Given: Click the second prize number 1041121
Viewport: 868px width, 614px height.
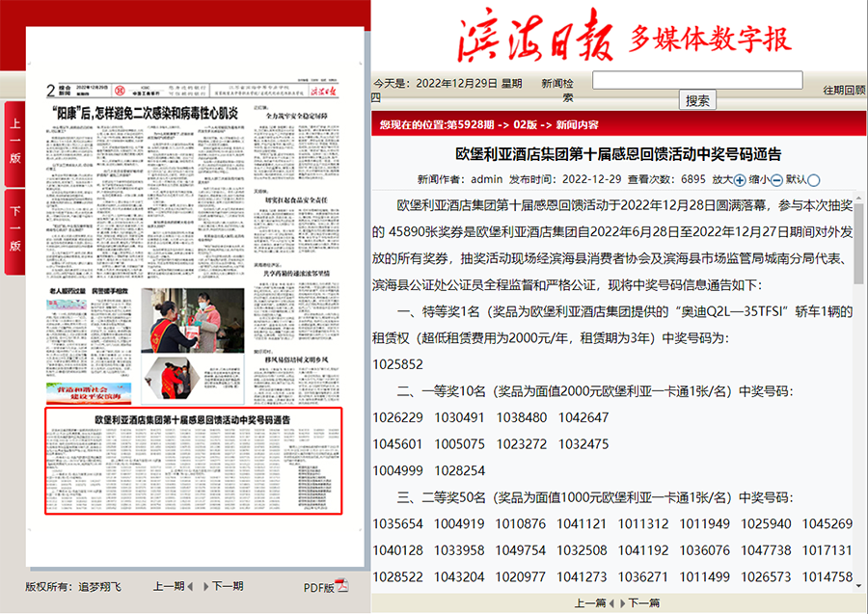Looking at the screenshot, I should point(582,523).
